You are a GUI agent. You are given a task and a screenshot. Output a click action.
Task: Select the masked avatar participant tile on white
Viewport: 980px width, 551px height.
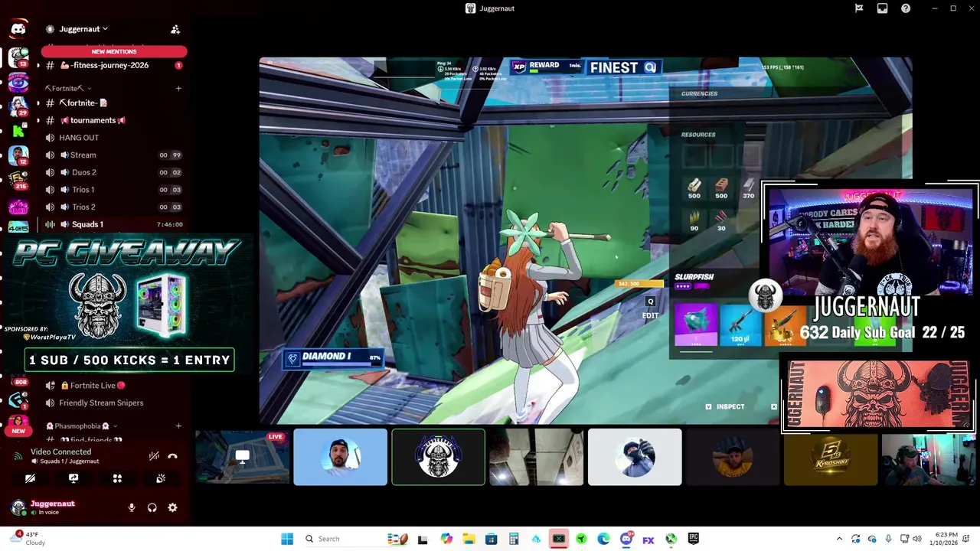pos(635,457)
